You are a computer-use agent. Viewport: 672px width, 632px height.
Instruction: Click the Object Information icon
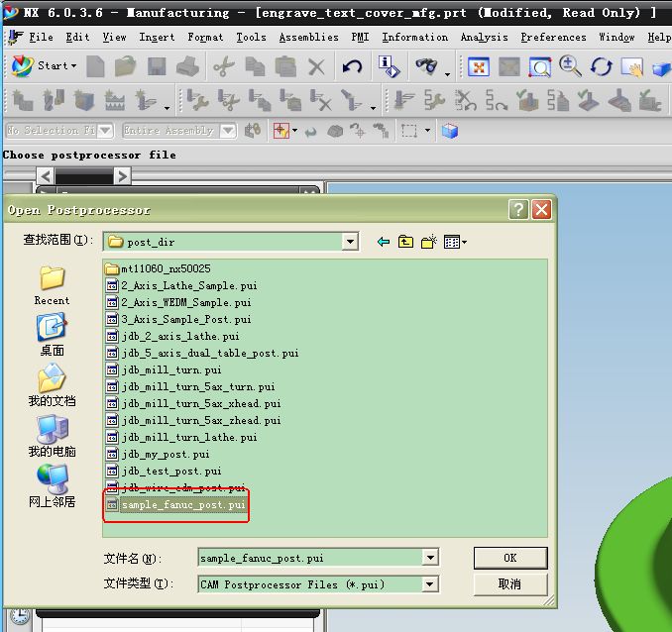pos(389,66)
